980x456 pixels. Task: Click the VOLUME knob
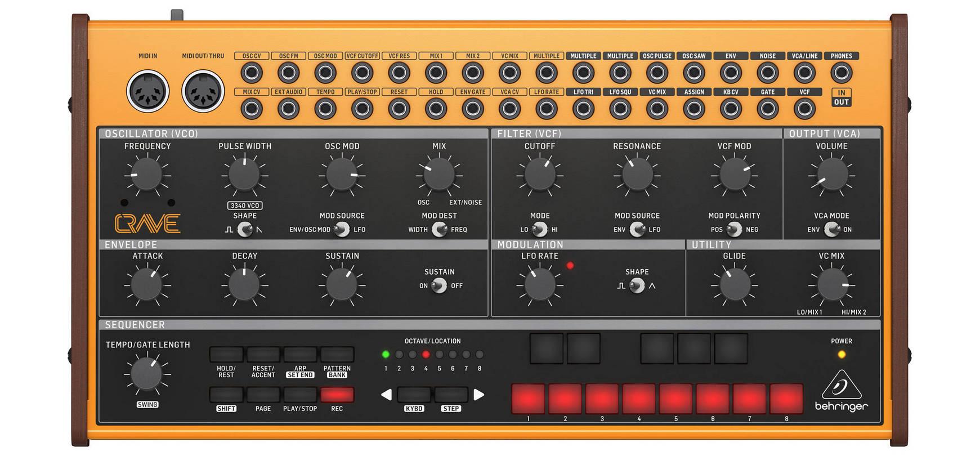coord(831,174)
